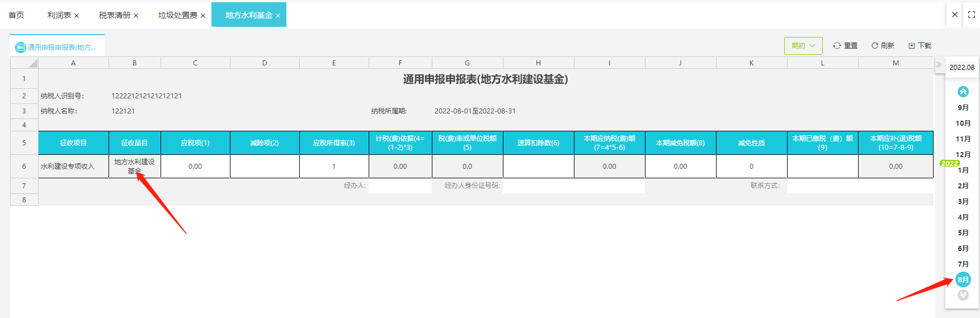Switch to the 税表清册 tab
980x318 pixels.
coord(114,16)
